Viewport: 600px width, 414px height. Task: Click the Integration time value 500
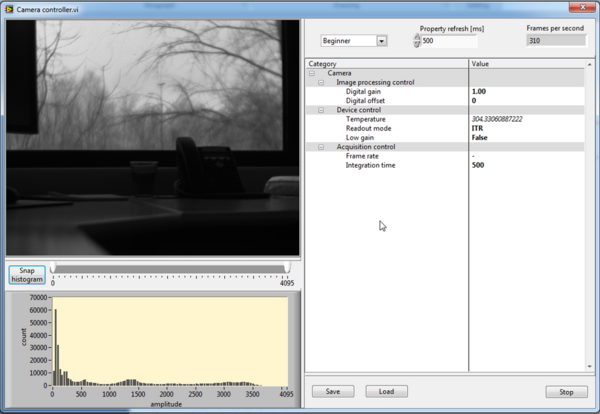click(x=478, y=165)
